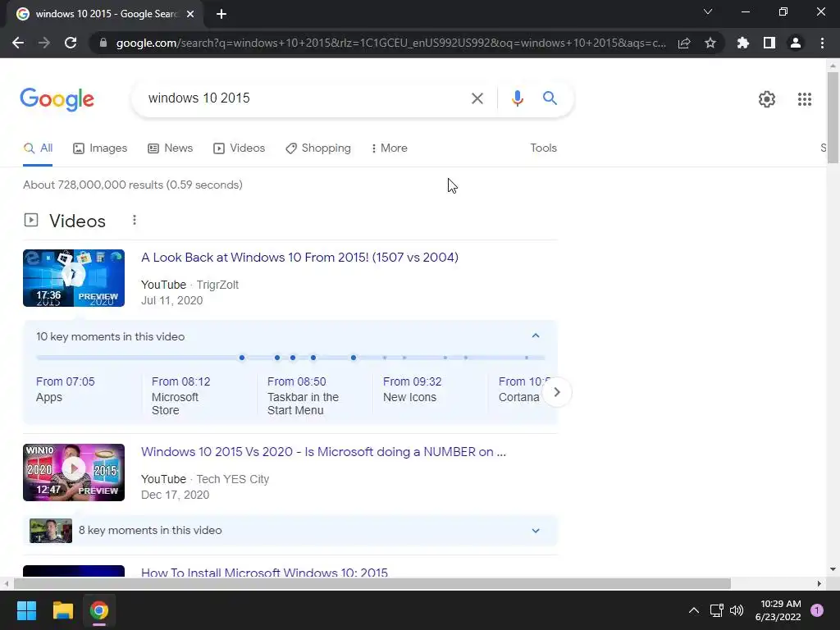Click the address bar URL
The image size is (840, 630).
[x=391, y=43]
